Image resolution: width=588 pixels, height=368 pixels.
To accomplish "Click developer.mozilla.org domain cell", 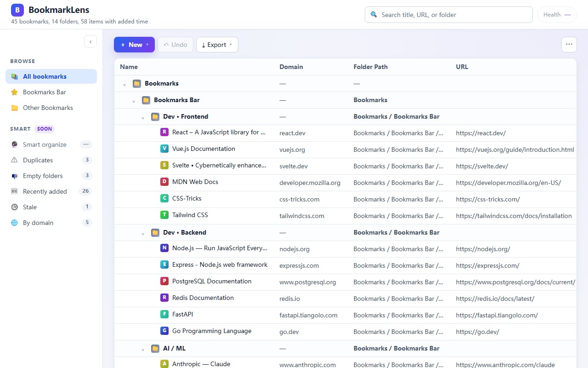I will tap(310, 183).
